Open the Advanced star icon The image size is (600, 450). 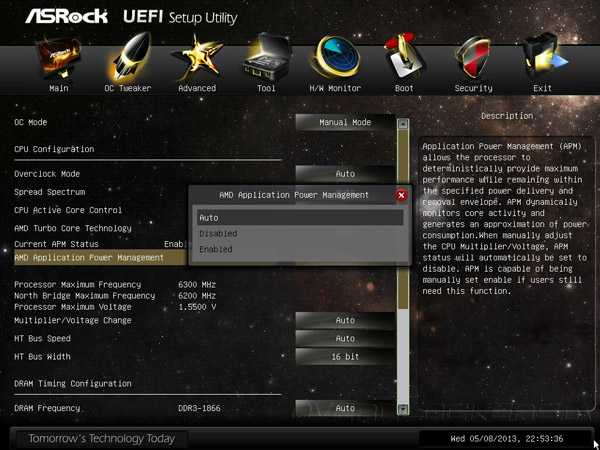pyautogui.click(x=197, y=57)
